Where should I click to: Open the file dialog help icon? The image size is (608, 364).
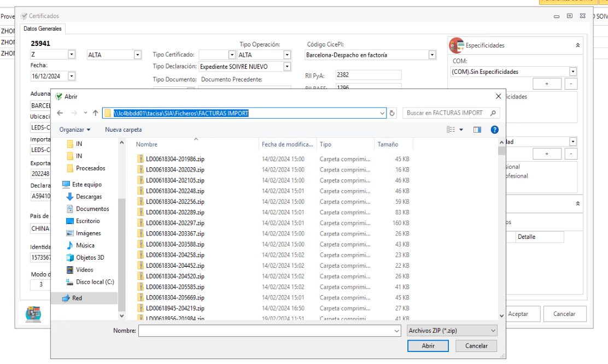tap(494, 130)
